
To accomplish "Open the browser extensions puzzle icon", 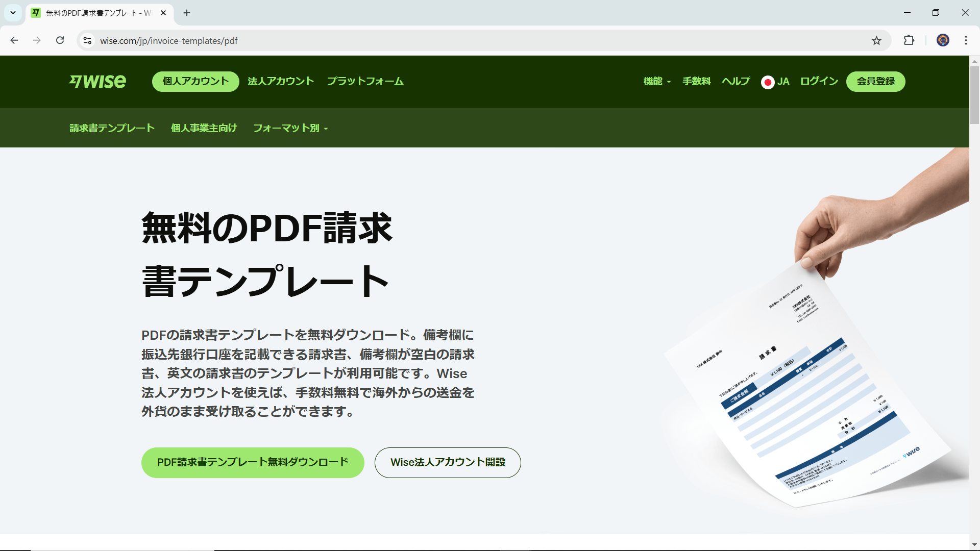I will (x=909, y=40).
